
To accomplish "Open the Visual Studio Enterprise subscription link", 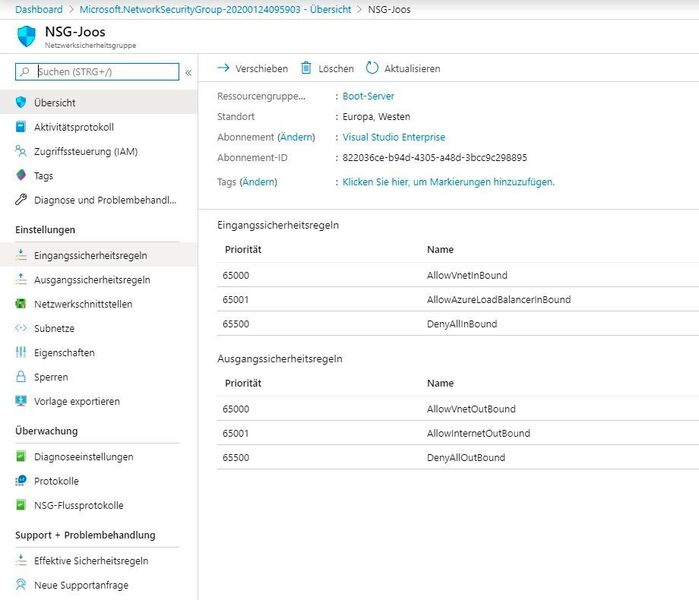I will [393, 137].
